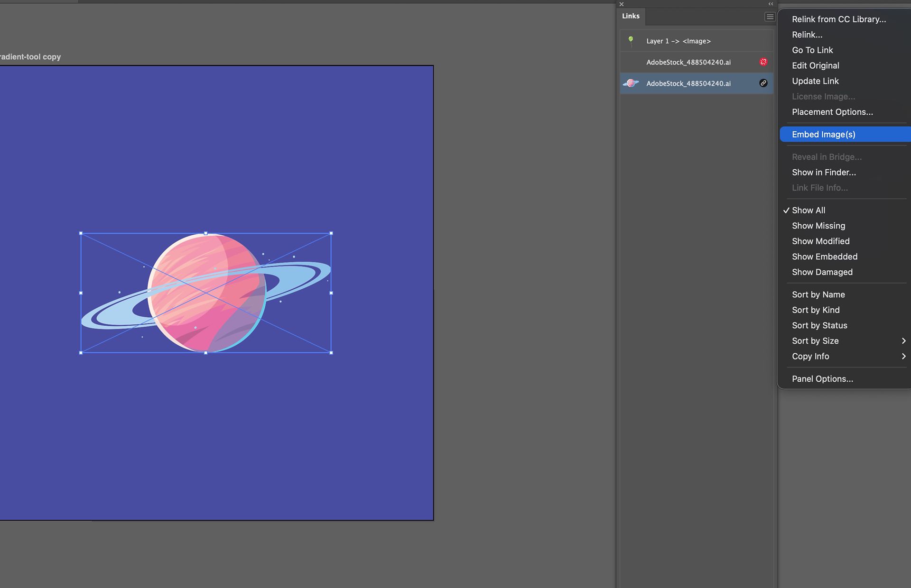
Task: Select Show Modified filter
Action: [x=820, y=241]
